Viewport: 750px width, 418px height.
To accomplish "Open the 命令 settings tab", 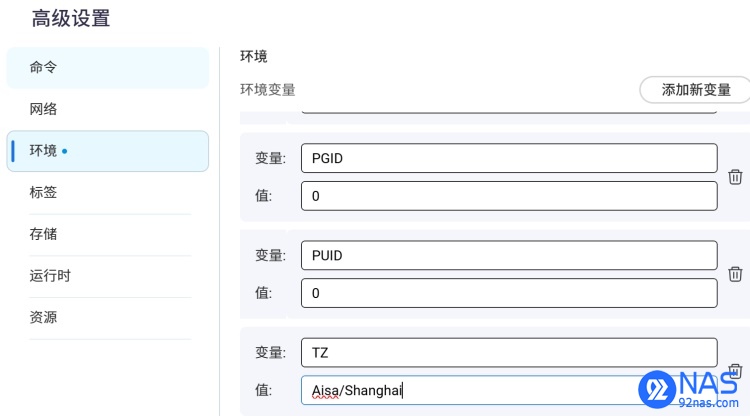I will click(x=108, y=67).
